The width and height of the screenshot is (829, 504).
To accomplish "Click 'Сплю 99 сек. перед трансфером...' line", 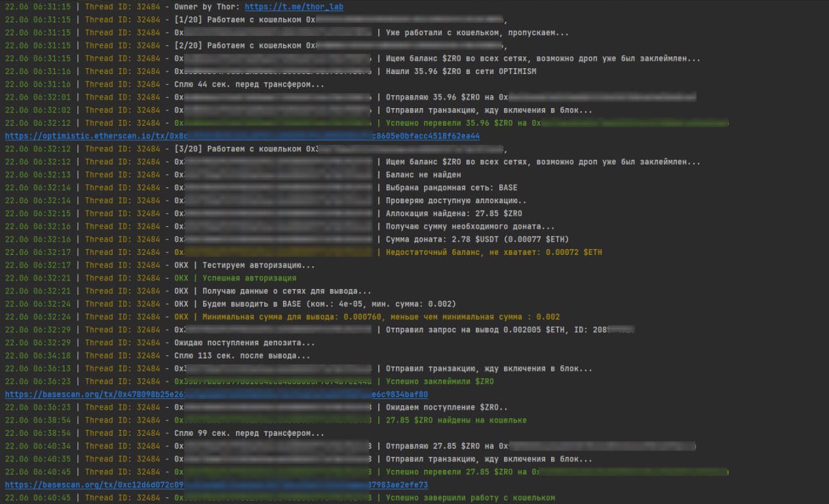I will (x=249, y=433).
